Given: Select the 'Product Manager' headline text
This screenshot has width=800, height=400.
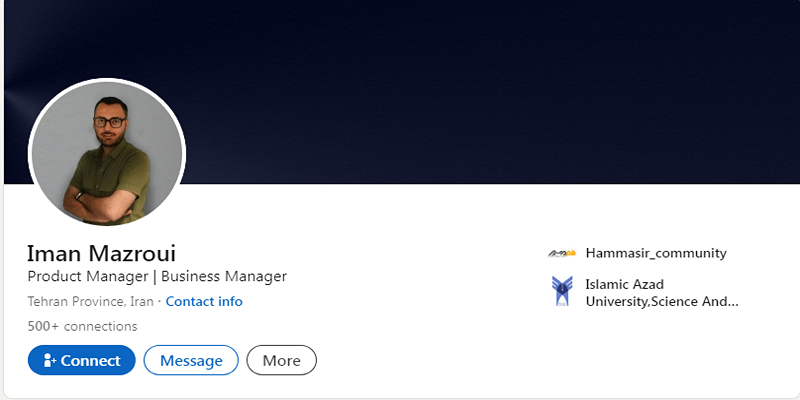Looking at the screenshot, I should [x=88, y=277].
